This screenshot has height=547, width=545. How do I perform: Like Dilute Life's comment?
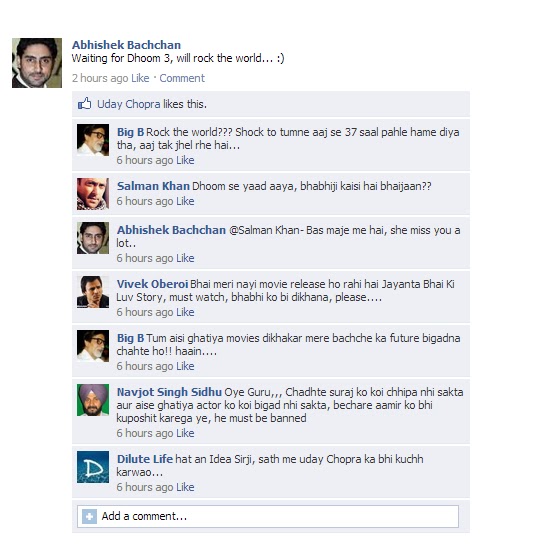185,487
